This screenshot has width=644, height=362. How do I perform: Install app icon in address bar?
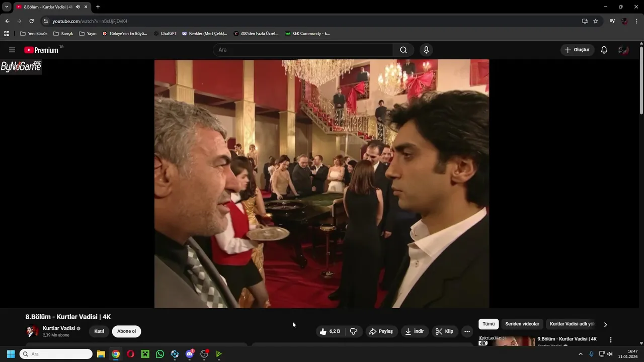click(x=585, y=21)
